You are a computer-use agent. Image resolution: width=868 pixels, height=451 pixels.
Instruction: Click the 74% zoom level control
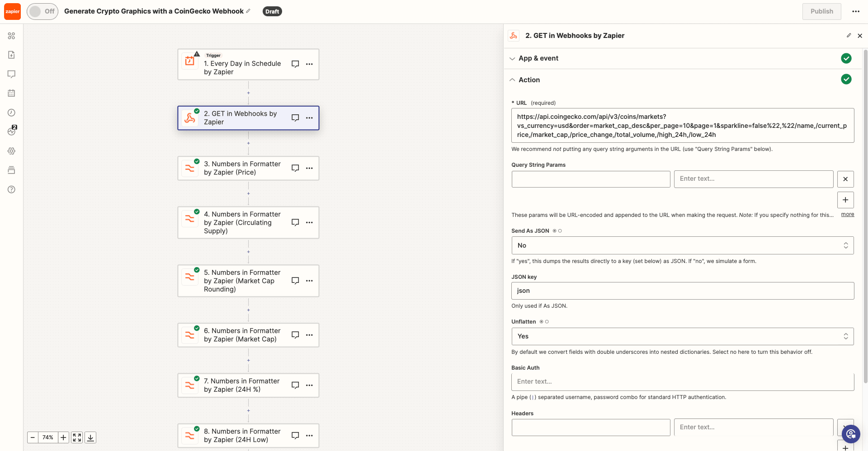tap(48, 437)
